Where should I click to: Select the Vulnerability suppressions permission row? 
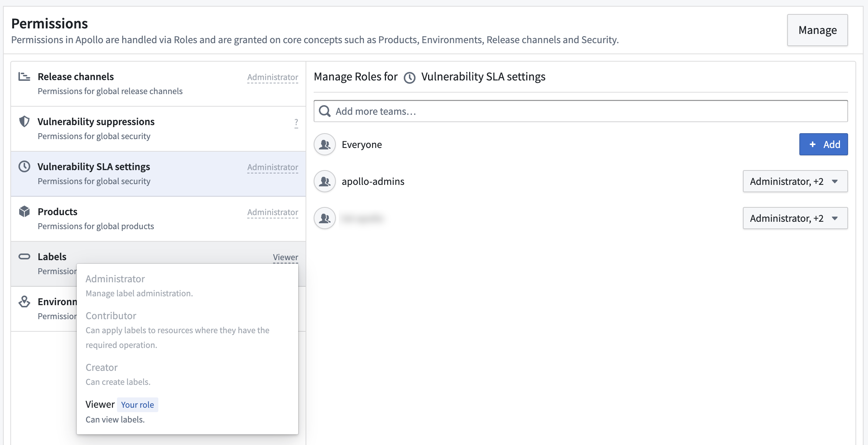[x=158, y=129]
